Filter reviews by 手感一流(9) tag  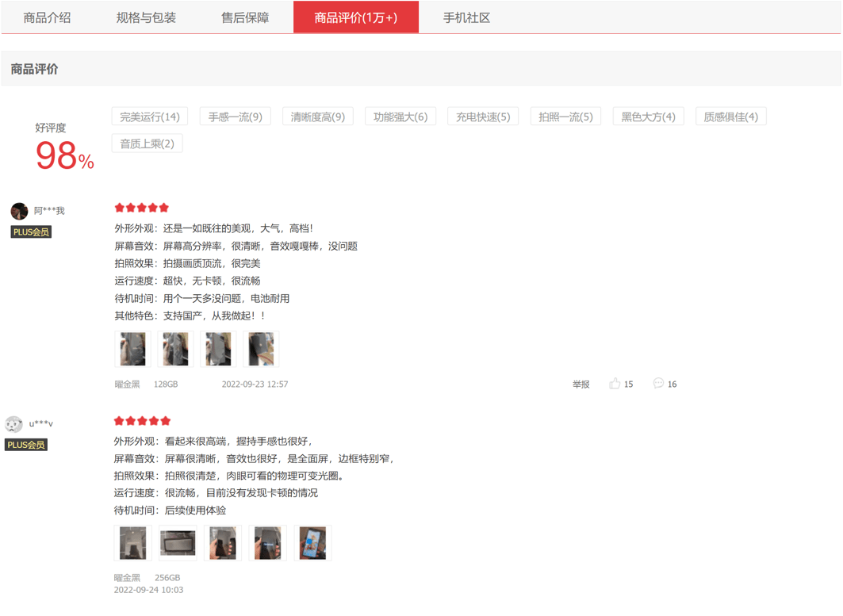click(x=236, y=117)
